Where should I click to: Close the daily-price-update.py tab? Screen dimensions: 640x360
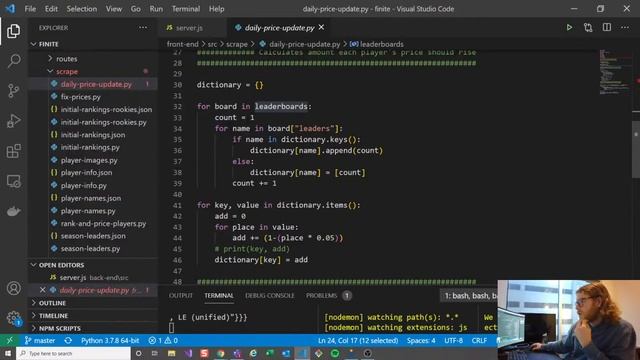tap(321, 27)
